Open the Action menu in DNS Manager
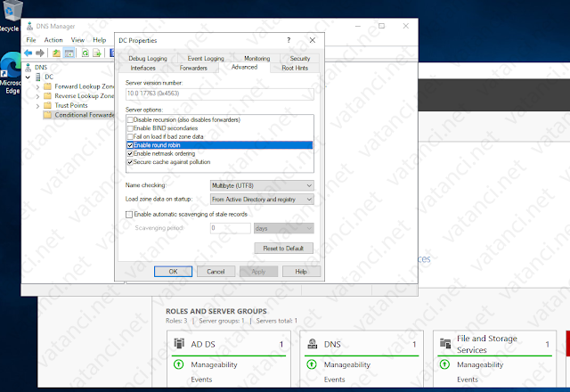 coord(53,40)
